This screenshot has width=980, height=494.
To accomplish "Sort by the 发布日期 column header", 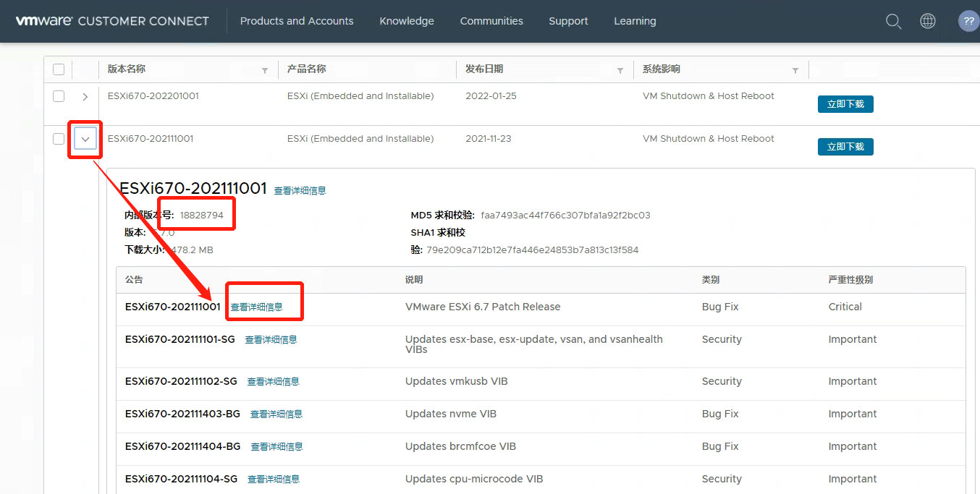I will pyautogui.click(x=484, y=69).
